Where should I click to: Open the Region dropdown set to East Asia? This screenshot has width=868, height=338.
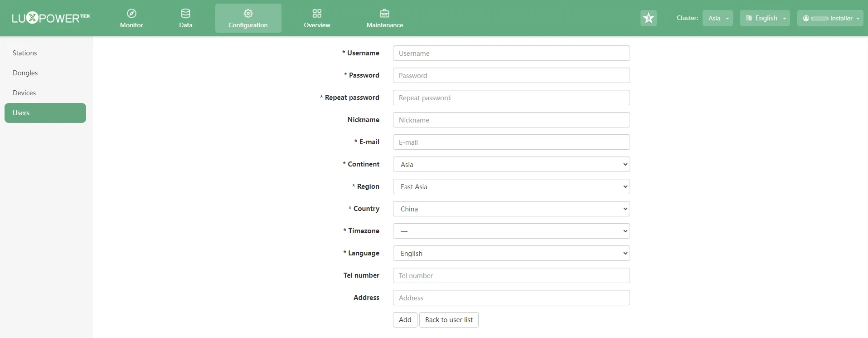[511, 186]
